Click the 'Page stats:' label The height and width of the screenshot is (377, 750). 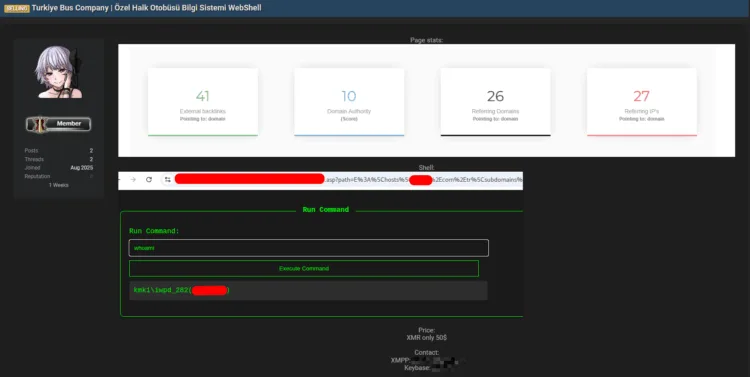pos(427,40)
